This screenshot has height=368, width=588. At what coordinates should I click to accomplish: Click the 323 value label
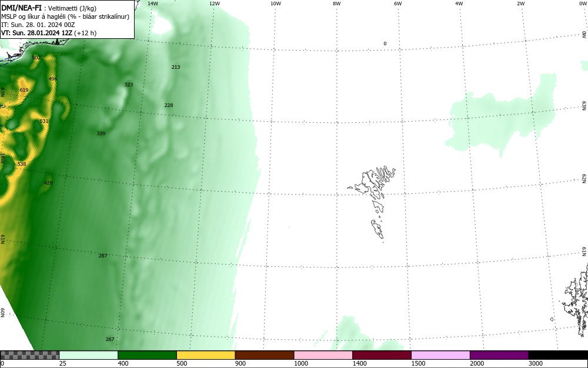[x=129, y=85]
